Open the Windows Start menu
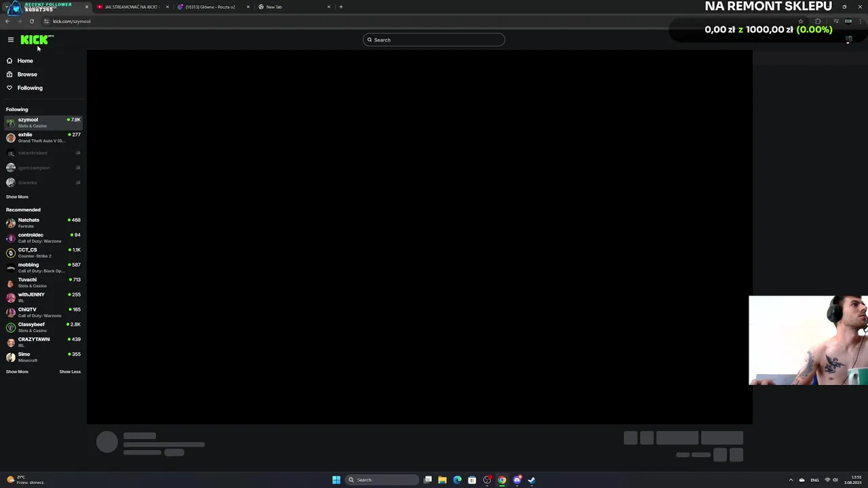 [336, 480]
